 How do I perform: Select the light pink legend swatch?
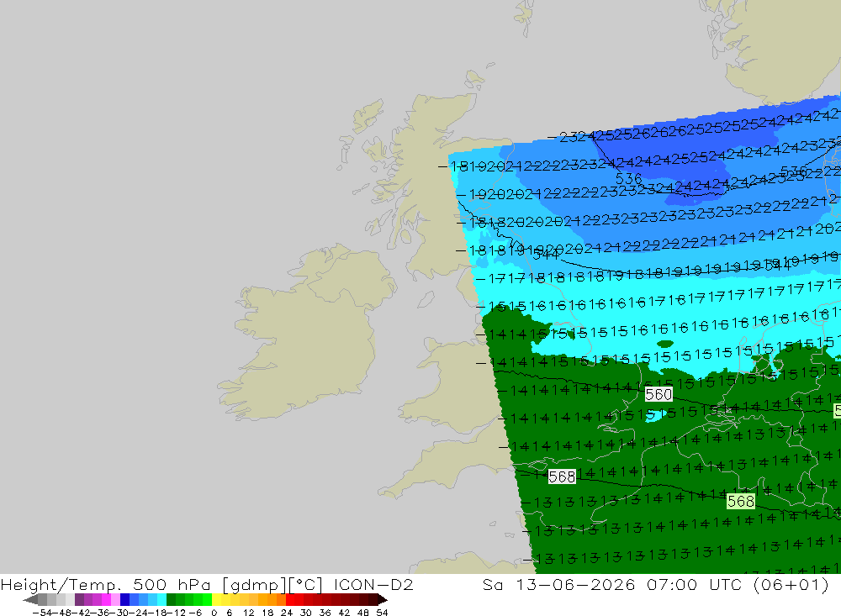pyautogui.click(x=115, y=599)
